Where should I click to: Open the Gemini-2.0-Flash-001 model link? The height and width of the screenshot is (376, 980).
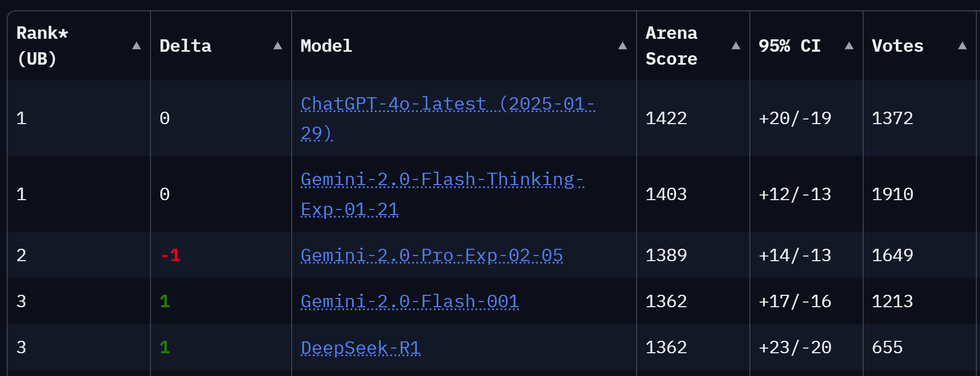pos(410,301)
